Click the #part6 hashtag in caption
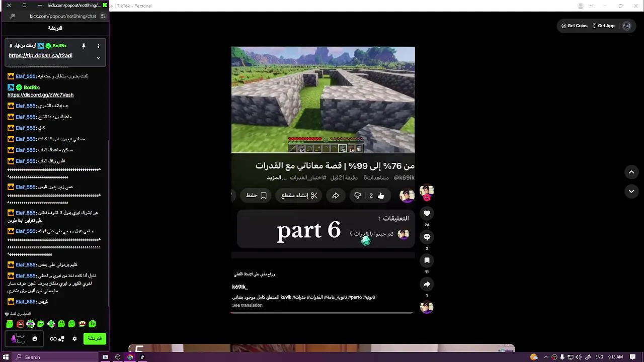644x362 pixels. 355,297
